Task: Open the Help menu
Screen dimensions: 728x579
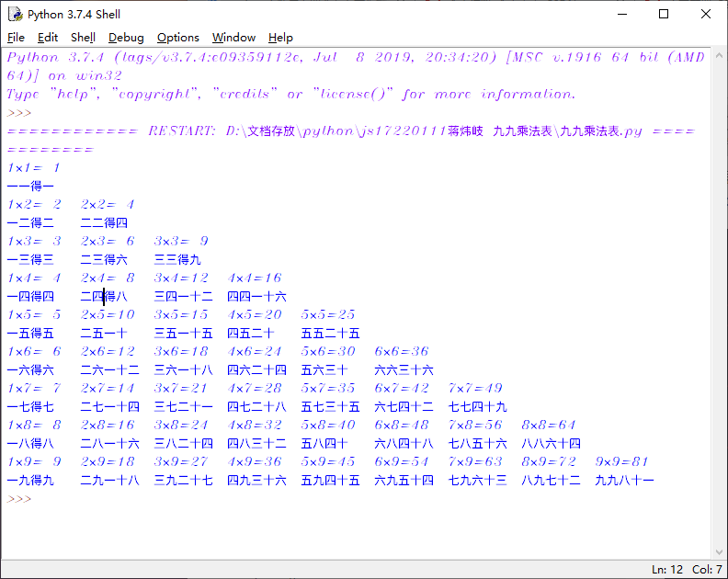Action: click(x=280, y=38)
